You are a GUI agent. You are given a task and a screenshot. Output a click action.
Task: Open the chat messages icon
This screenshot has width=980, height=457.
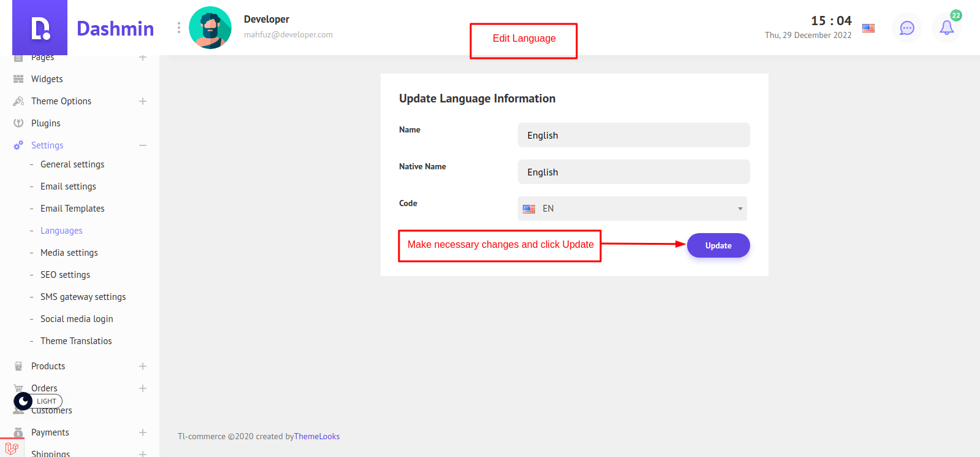click(906, 28)
